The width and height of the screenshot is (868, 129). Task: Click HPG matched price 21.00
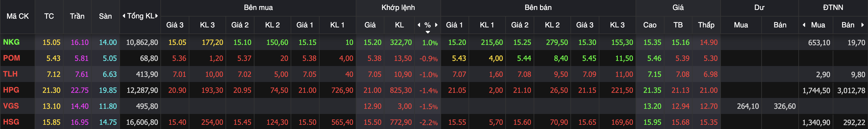click(x=372, y=90)
